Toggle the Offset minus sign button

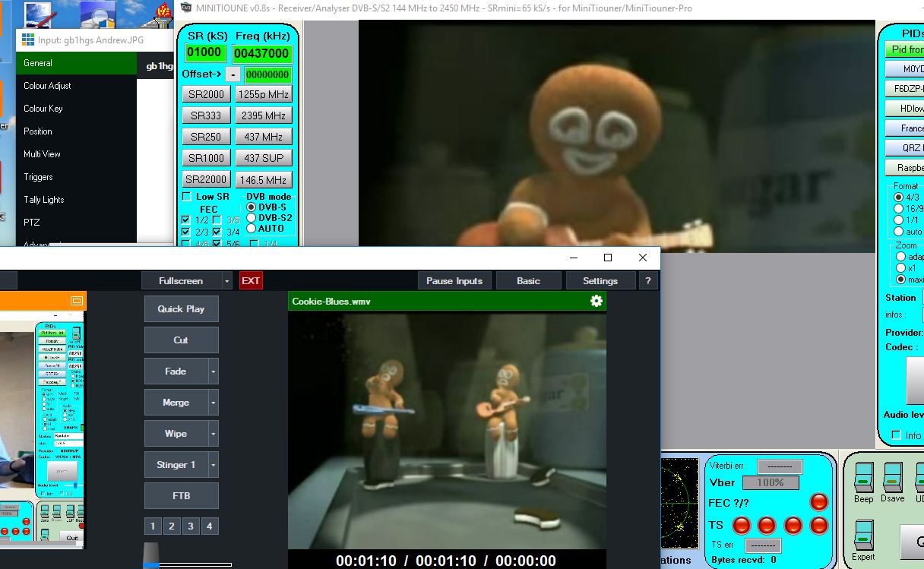point(233,74)
